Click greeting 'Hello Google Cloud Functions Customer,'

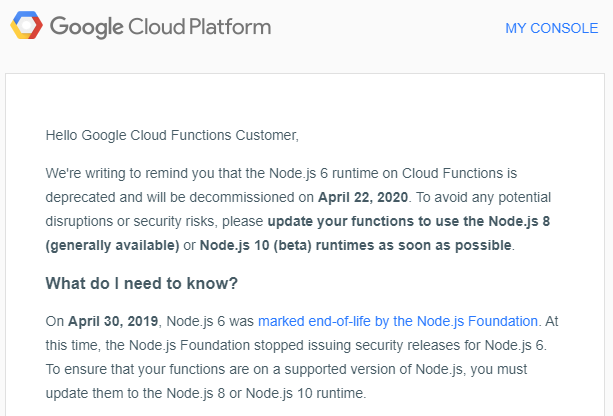[172, 135]
